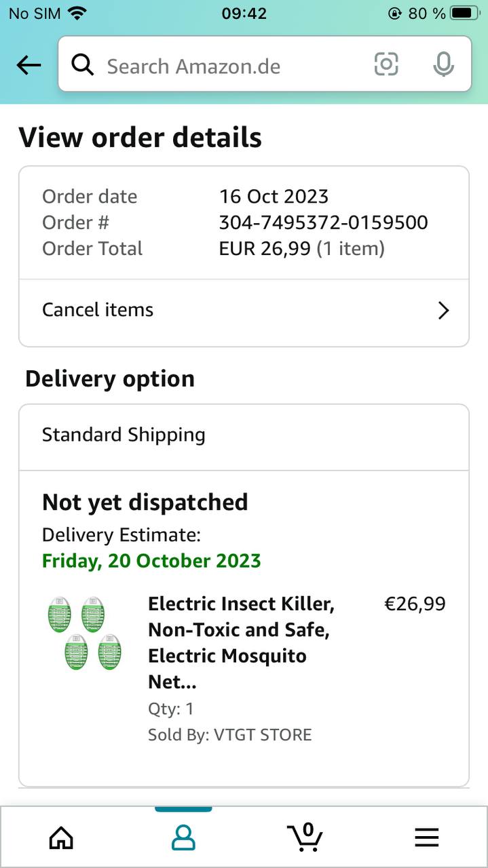This screenshot has width=488, height=868.
Task: Expand the Cancel items chevron
Action: [443, 311]
